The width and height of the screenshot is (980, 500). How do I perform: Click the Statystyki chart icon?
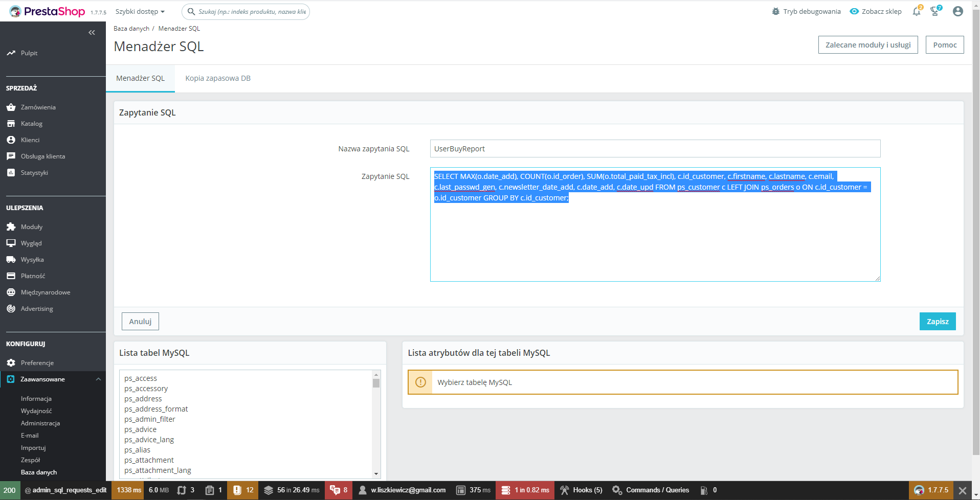[x=11, y=173]
